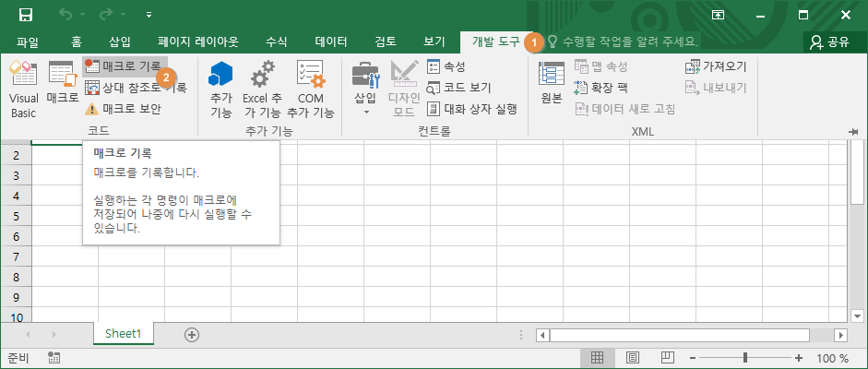Select row header 2
Image resolution: width=868 pixels, height=369 pixels.
(16, 155)
